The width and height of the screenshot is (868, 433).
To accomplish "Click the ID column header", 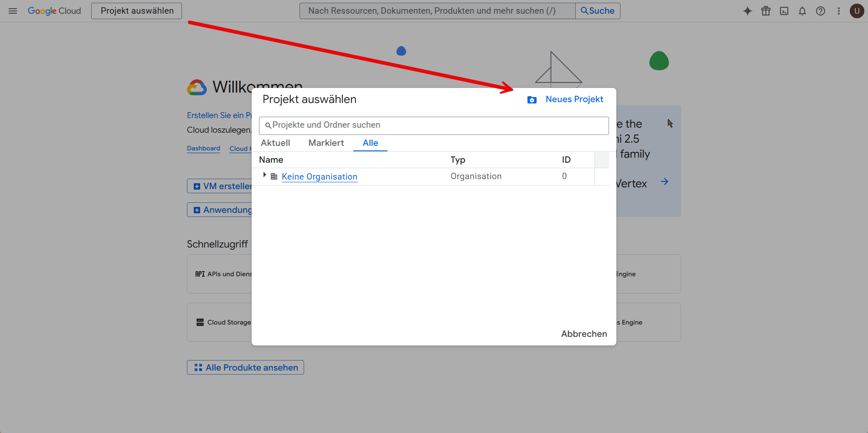I will click(x=566, y=160).
